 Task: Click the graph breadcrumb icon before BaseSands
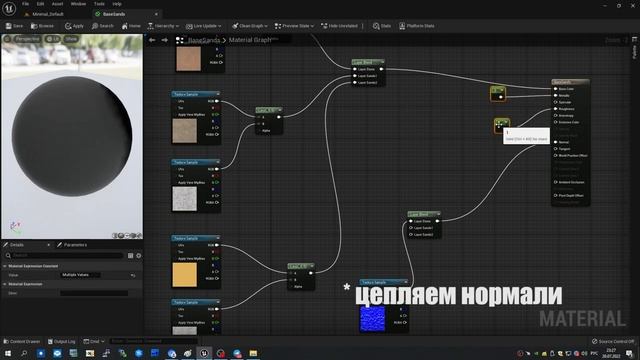(x=179, y=40)
